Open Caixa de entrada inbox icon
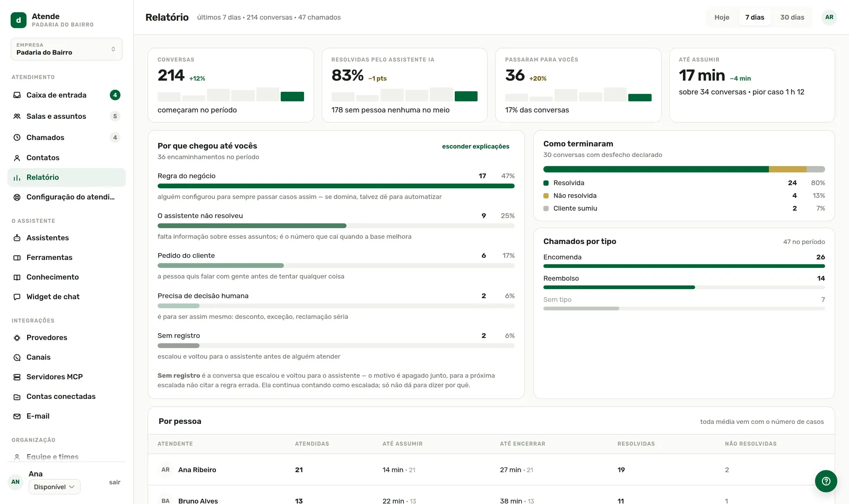 17,95
